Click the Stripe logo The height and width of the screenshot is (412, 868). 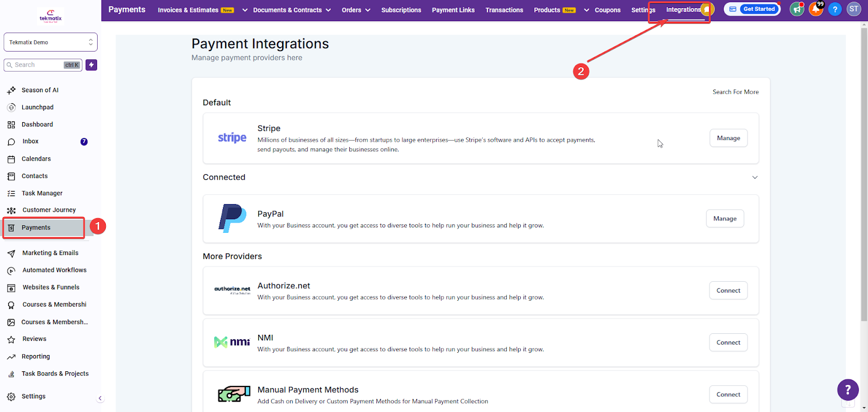point(232,138)
